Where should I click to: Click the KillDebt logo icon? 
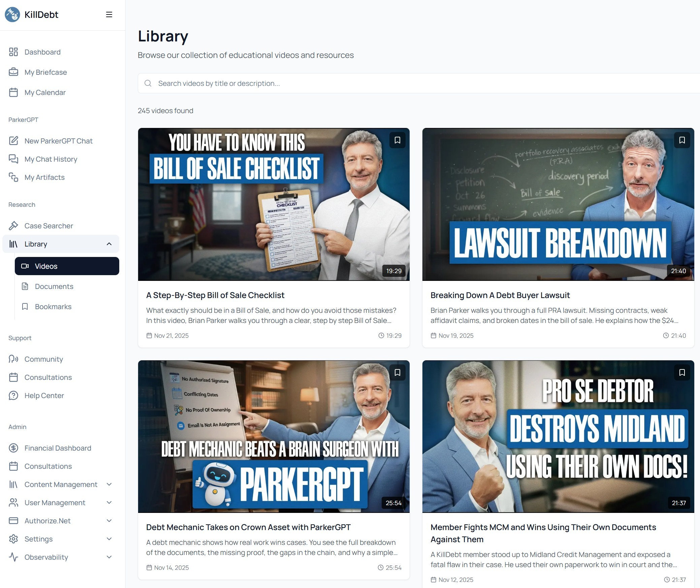tap(12, 14)
